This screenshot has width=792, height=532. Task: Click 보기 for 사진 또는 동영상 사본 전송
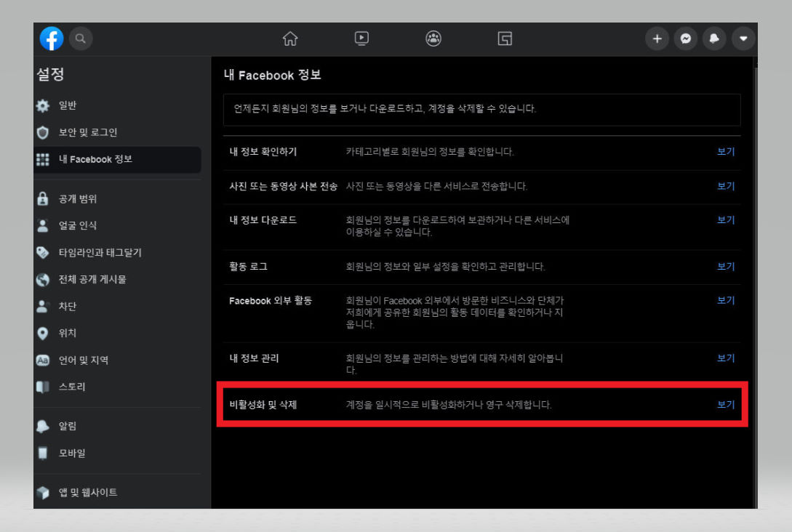pos(726,186)
